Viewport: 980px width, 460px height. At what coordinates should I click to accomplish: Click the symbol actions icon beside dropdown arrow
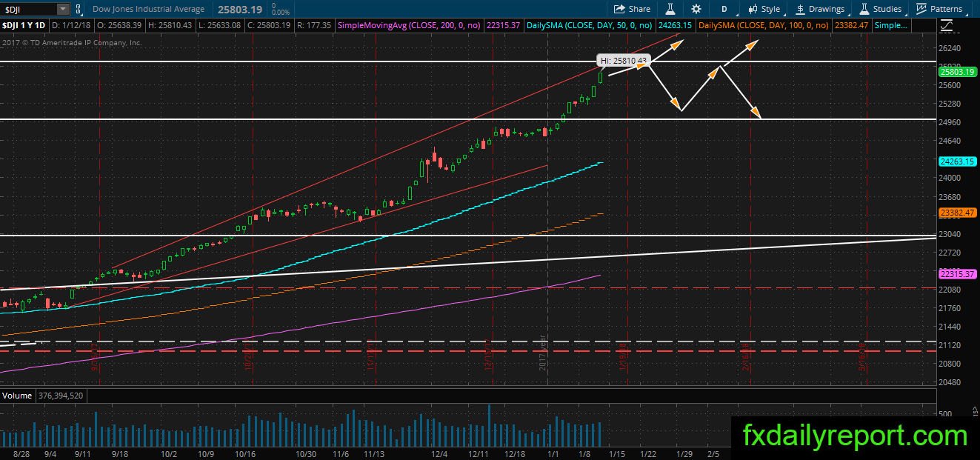[79, 9]
